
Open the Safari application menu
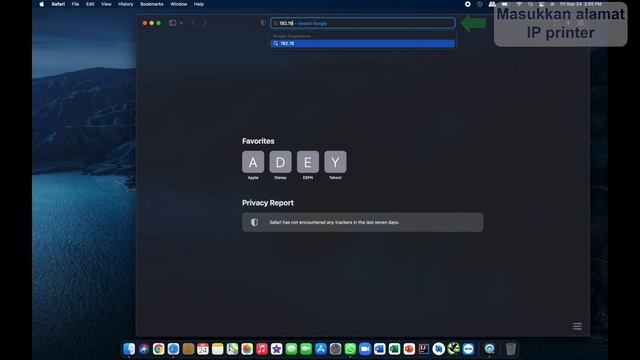(58, 4)
